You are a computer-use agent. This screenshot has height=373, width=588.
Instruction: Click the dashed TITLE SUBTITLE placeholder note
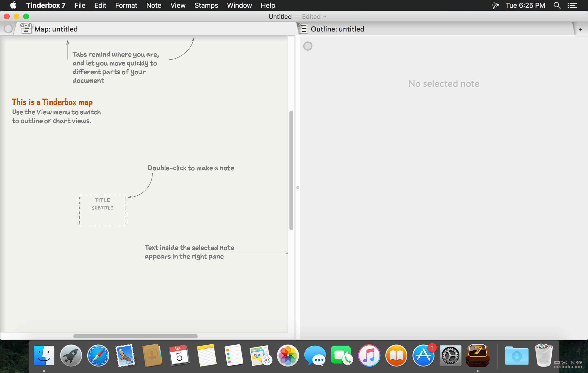[103, 210]
